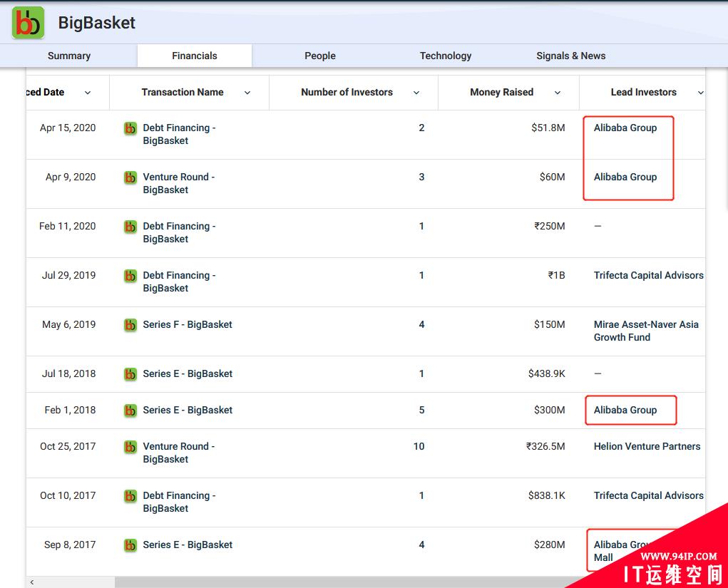
Task: Open Debt Financing link dated Oct 10, 2017
Action: [x=179, y=502]
